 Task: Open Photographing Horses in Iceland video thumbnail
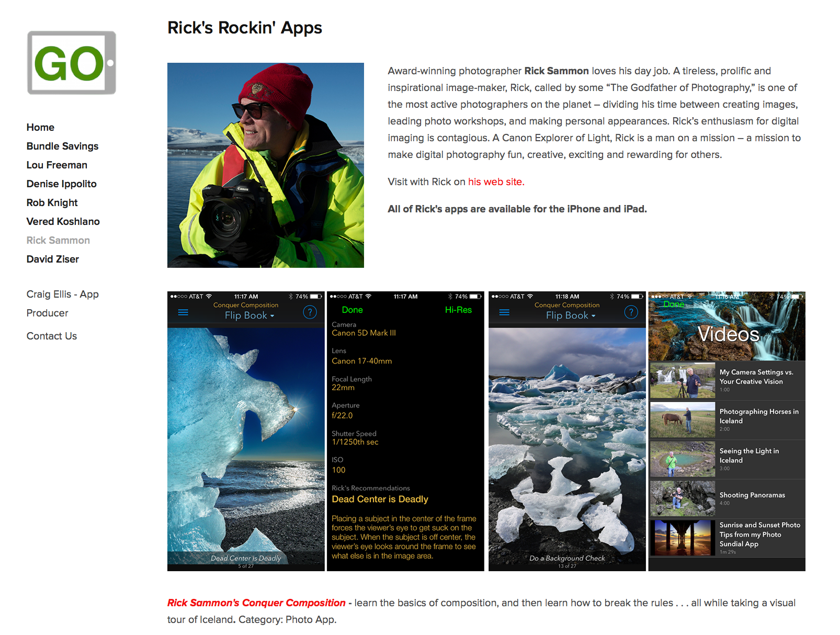[x=682, y=420]
